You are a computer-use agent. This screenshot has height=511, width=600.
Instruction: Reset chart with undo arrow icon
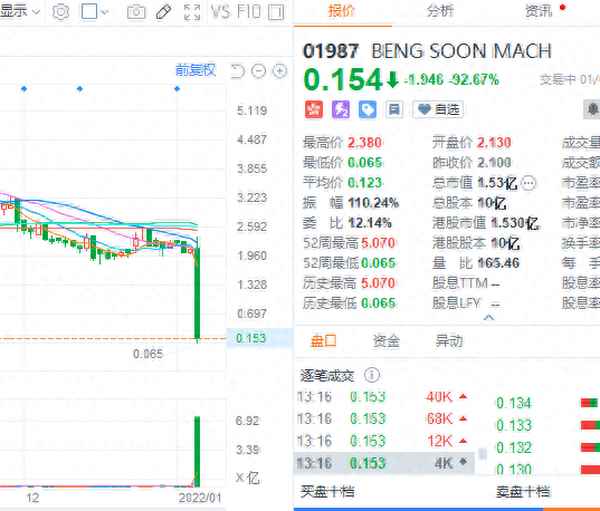pos(238,71)
